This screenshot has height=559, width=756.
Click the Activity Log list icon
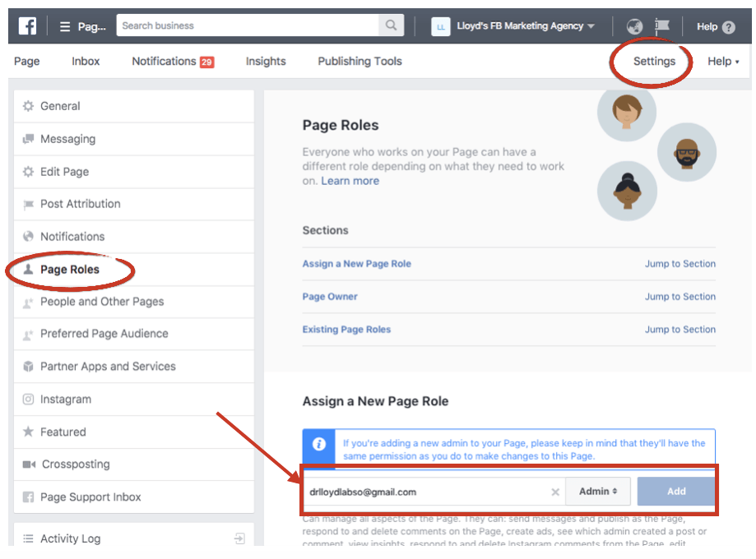pos(29,538)
